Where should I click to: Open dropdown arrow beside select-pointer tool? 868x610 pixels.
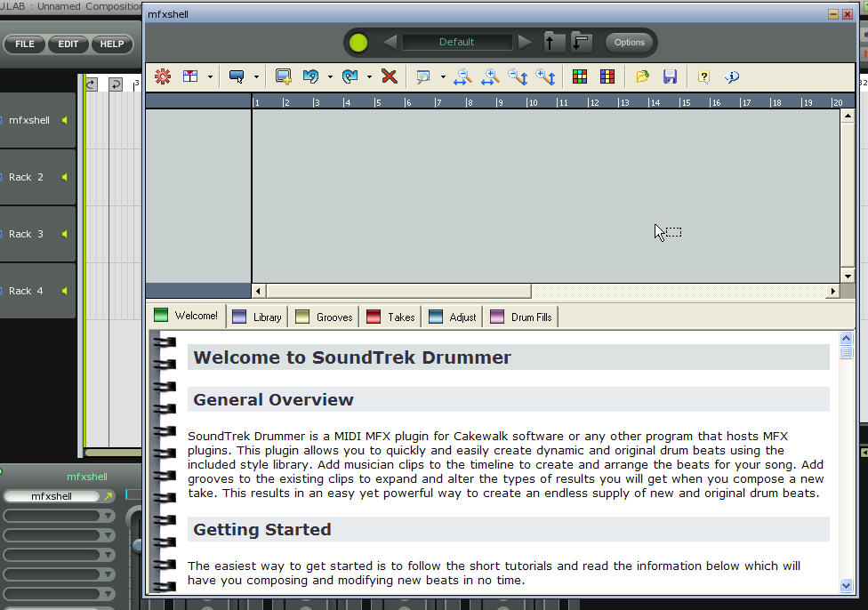click(x=256, y=77)
